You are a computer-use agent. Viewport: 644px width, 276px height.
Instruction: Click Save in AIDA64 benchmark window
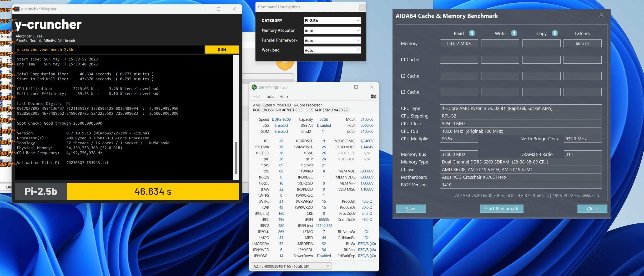pyautogui.click(x=410, y=209)
